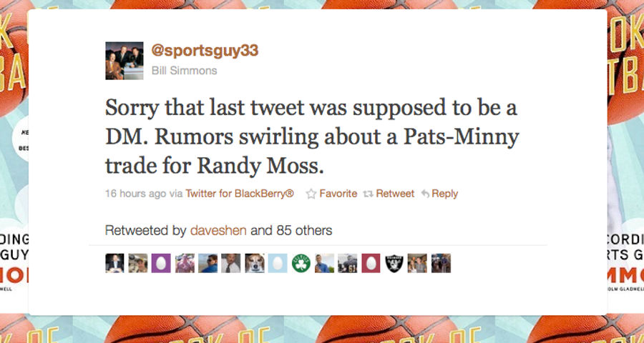Open the Twitter for BlackBerry link
The image size is (644, 343).
[x=240, y=193]
